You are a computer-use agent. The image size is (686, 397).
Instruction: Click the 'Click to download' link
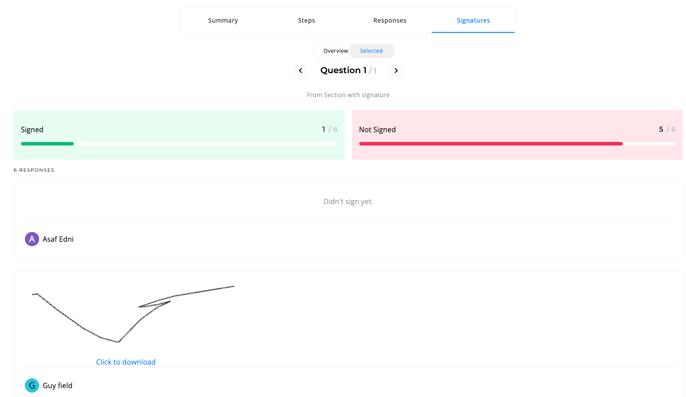click(x=126, y=362)
